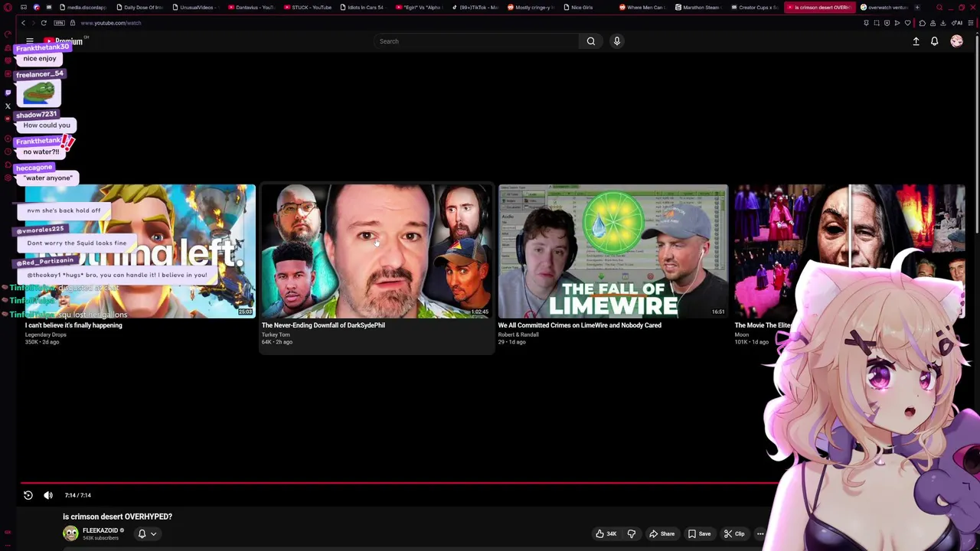Image resolution: width=980 pixels, height=551 pixels.
Task: Go back in browser history
Action: 23,23
